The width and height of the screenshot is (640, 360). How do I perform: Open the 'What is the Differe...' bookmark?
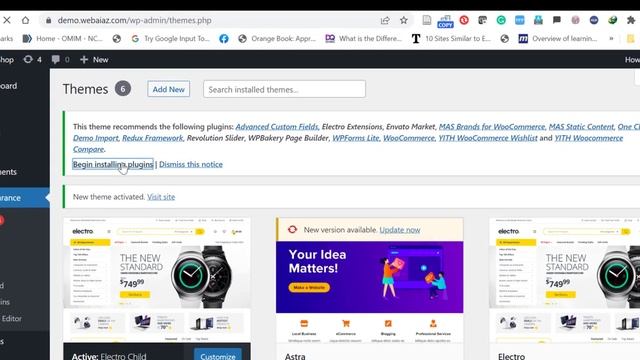(x=364, y=39)
